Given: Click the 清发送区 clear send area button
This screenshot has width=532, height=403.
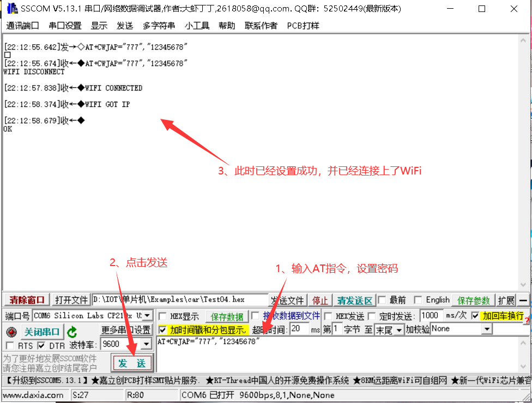Looking at the screenshot, I should click(354, 299).
